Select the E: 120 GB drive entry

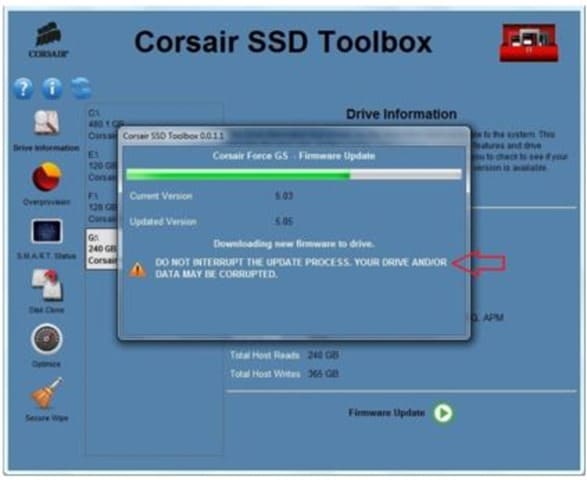pos(103,165)
